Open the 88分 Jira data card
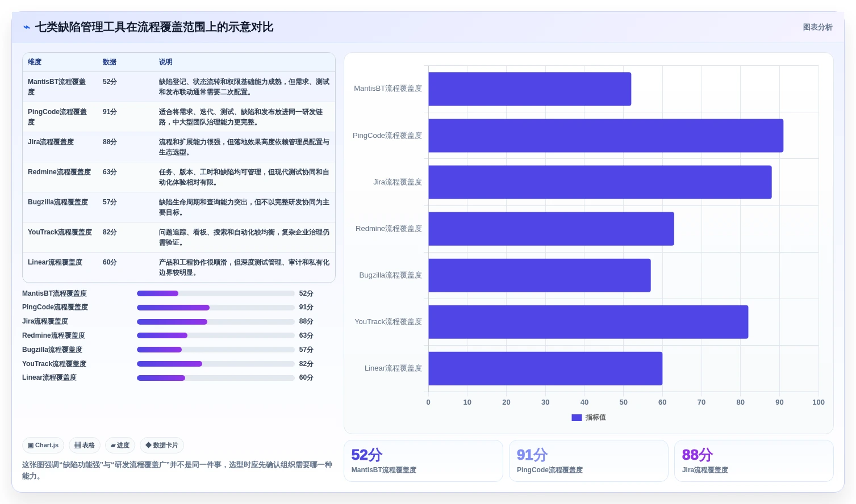Screen dimensions: 856x504 (x=754, y=461)
